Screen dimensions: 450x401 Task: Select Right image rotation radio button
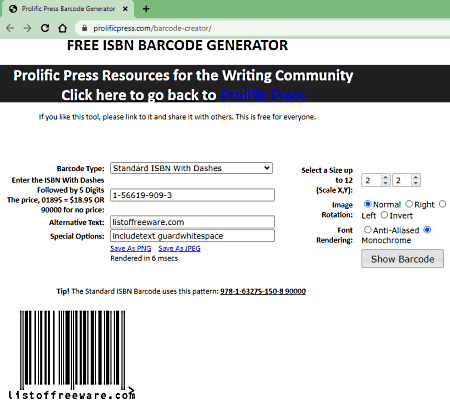(x=409, y=204)
